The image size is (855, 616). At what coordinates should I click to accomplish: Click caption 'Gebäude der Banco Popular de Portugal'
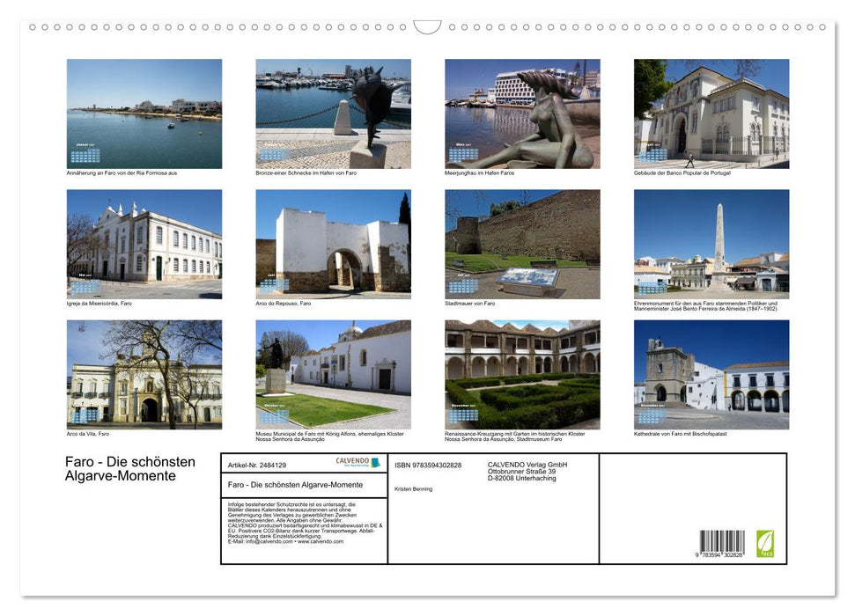682,172
